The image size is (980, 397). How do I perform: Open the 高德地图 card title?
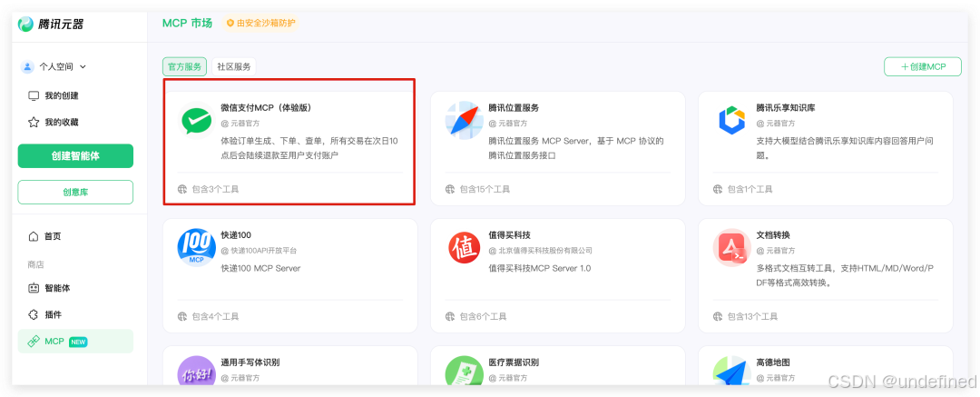tap(773, 362)
